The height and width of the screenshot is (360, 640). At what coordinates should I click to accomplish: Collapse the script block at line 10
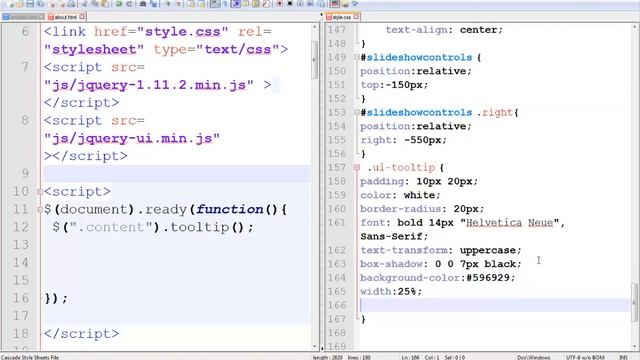click(x=40, y=191)
